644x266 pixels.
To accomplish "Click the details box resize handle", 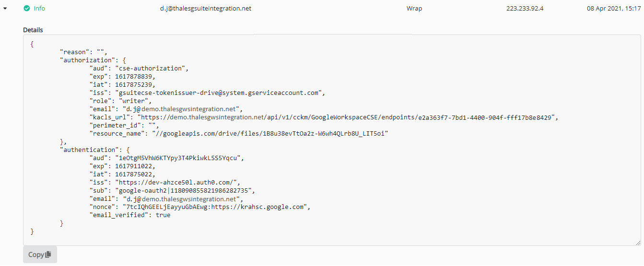I will (x=638, y=243).
